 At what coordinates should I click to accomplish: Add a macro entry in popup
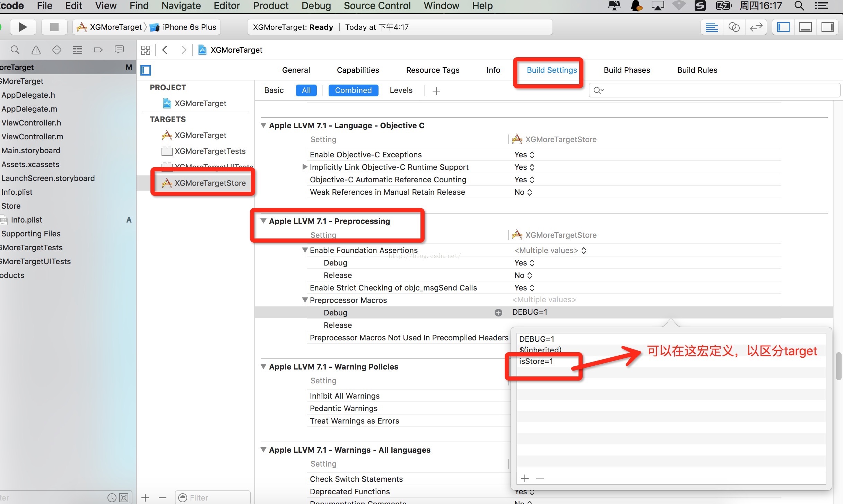525,478
